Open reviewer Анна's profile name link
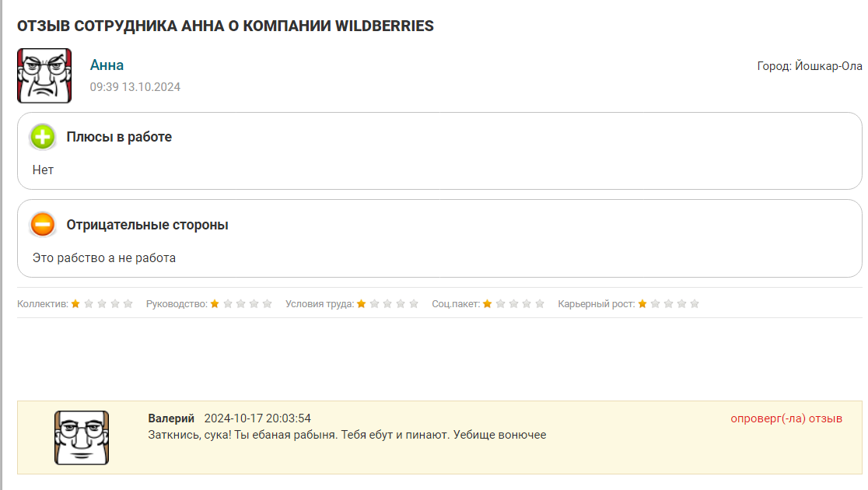This screenshot has height=490, width=868. coord(107,65)
